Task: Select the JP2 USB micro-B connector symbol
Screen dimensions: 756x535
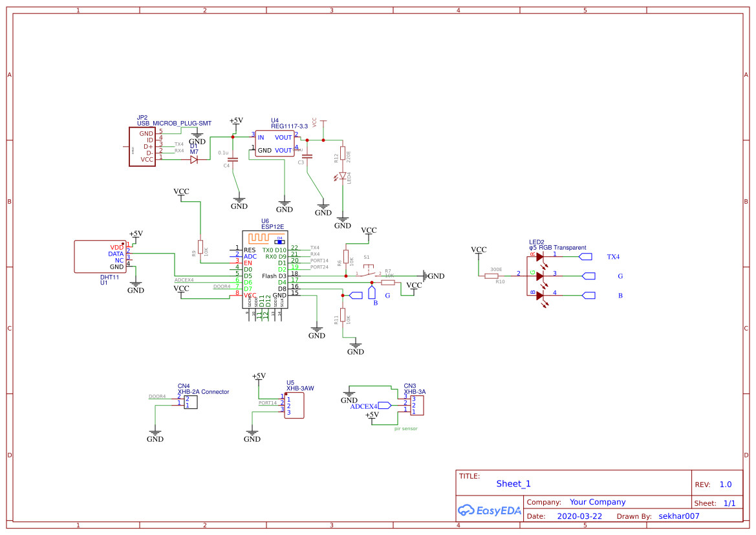Action: click(x=142, y=147)
